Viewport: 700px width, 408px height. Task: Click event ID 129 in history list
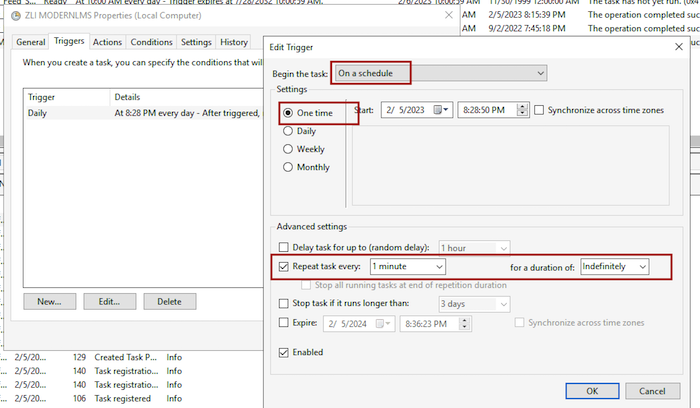click(79, 357)
